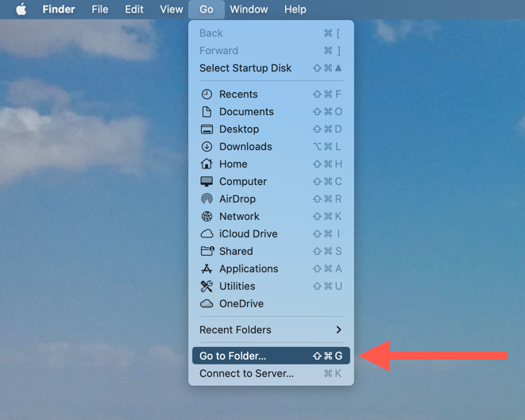The height and width of the screenshot is (420, 525).
Task: Expand the Recent Folders submenu chevron
Action: click(x=338, y=330)
